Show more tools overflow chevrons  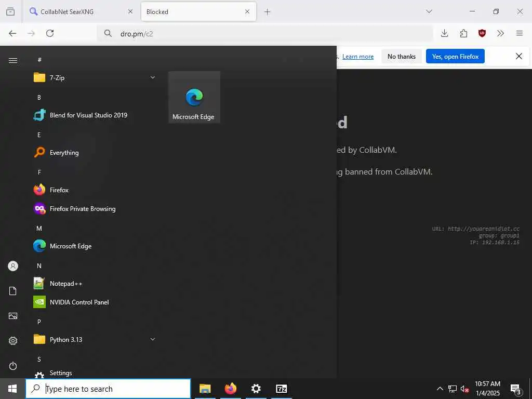click(500, 33)
